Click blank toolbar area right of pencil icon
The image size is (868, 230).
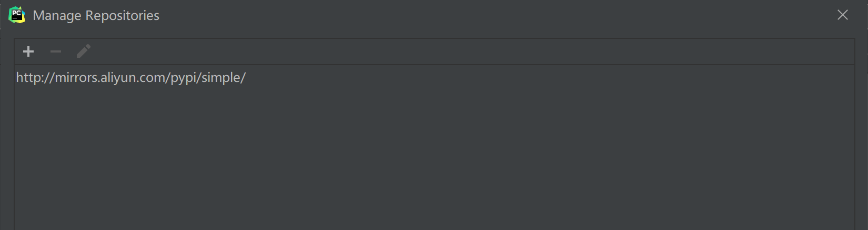pos(473,51)
